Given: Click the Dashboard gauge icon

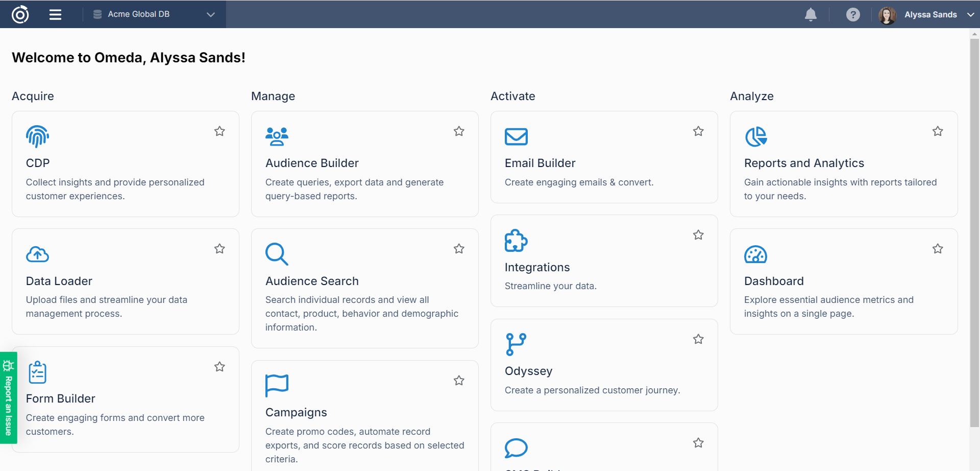Looking at the screenshot, I should (x=755, y=254).
